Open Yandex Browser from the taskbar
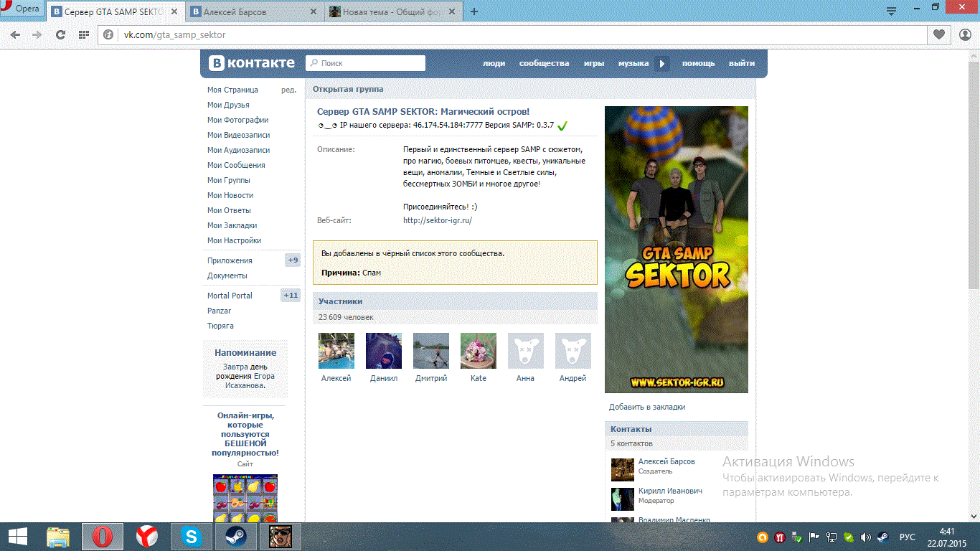This screenshot has width=980, height=551. (x=148, y=537)
